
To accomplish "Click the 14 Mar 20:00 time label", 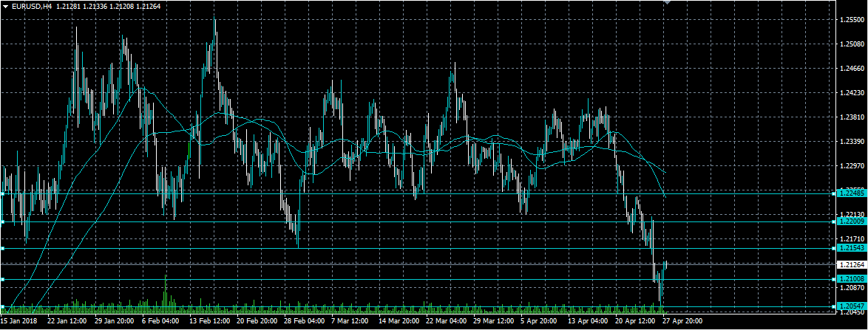I will 398,320.
